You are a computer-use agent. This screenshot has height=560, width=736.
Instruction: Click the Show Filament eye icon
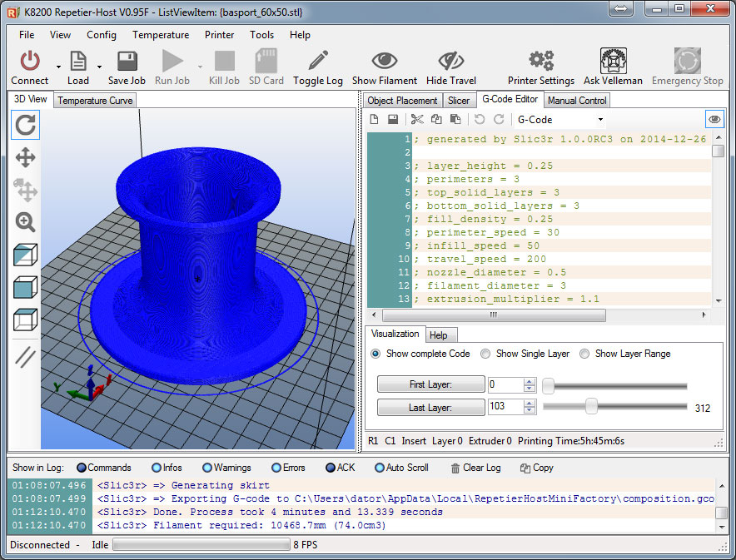tap(385, 61)
